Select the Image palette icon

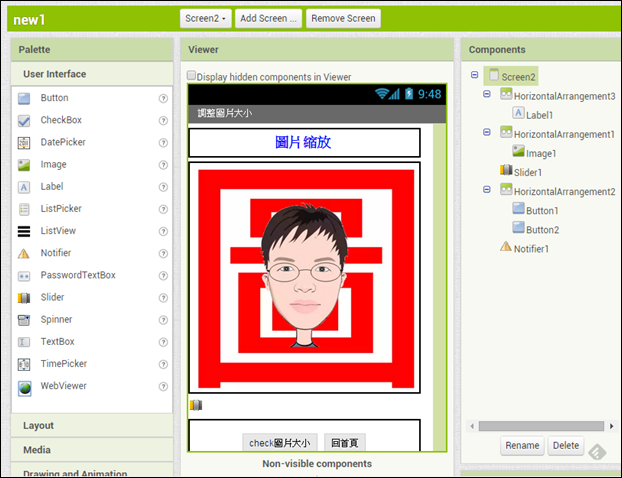pos(24,165)
